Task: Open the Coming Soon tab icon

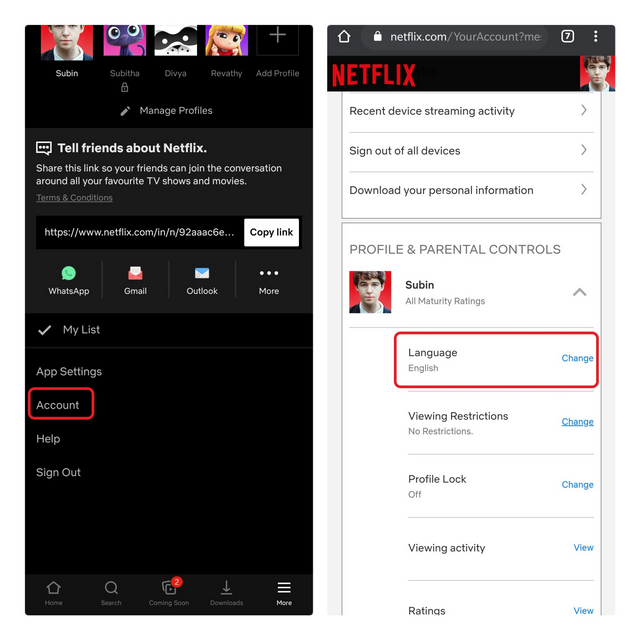Action: (x=169, y=588)
